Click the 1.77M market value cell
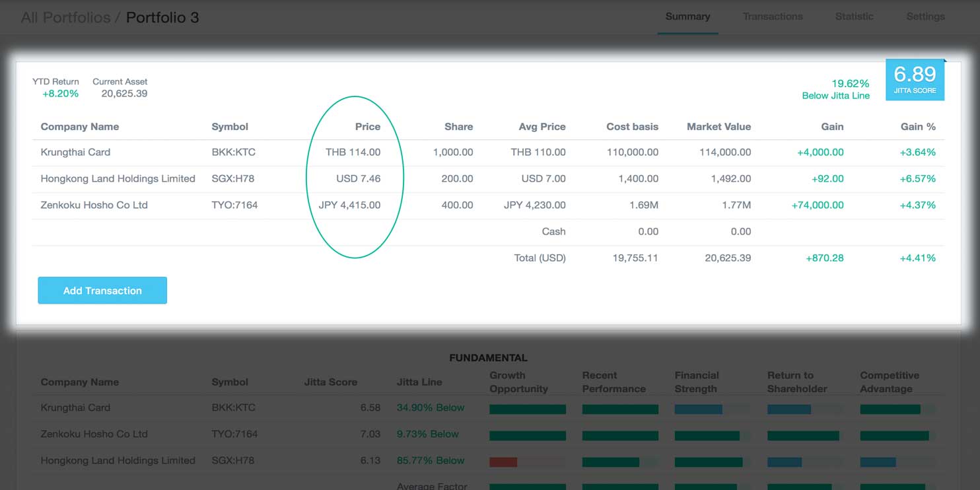 coord(736,205)
